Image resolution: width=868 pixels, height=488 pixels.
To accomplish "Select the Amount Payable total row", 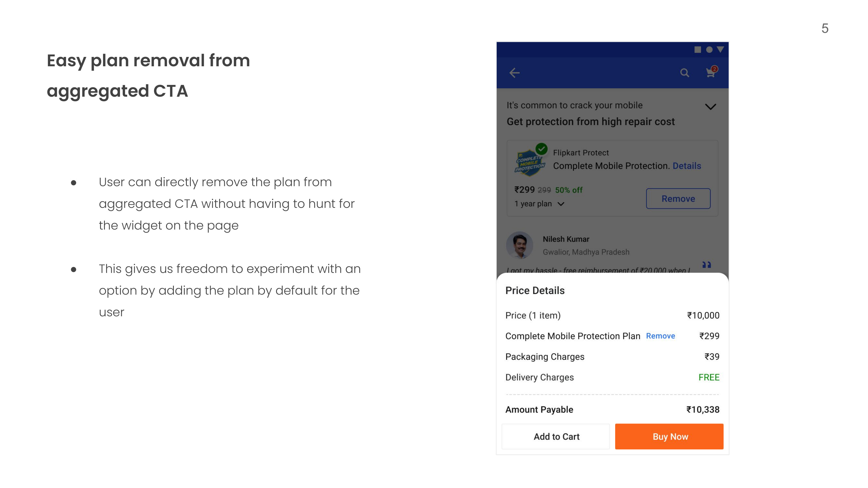I will [x=612, y=410].
